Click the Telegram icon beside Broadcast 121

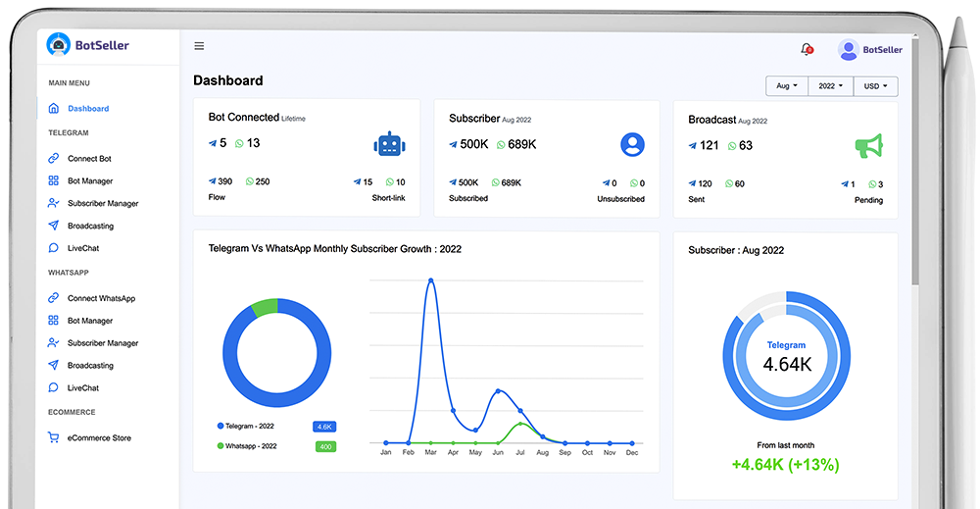pos(693,146)
